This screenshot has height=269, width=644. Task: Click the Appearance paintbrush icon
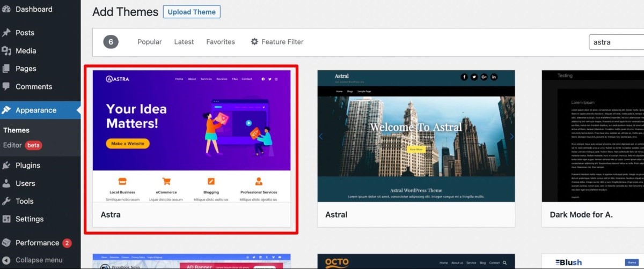click(6, 110)
